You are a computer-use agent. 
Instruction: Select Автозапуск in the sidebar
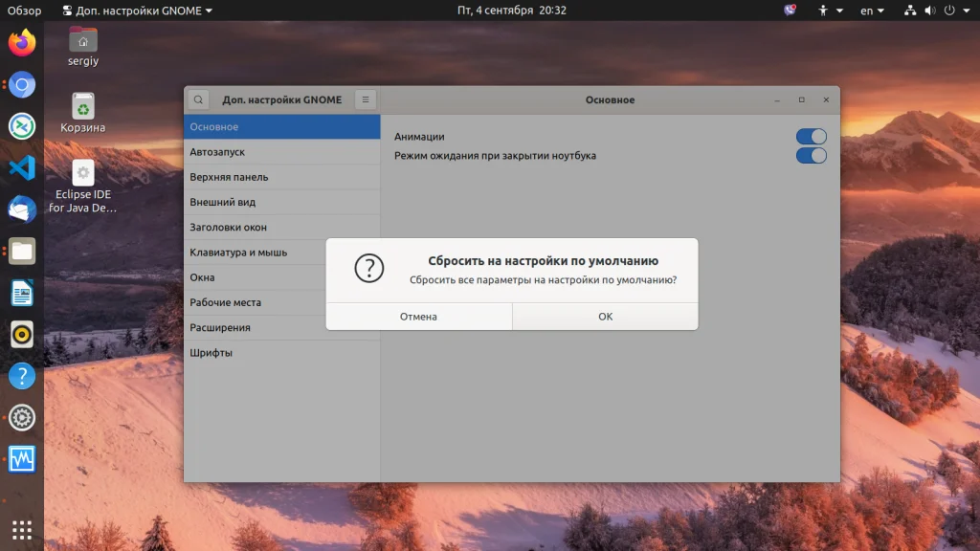[x=282, y=152]
